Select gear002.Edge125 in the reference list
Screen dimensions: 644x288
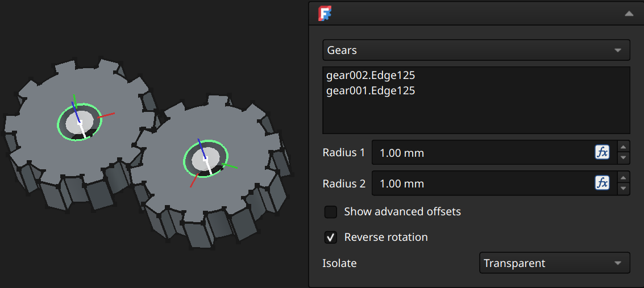[371, 76]
